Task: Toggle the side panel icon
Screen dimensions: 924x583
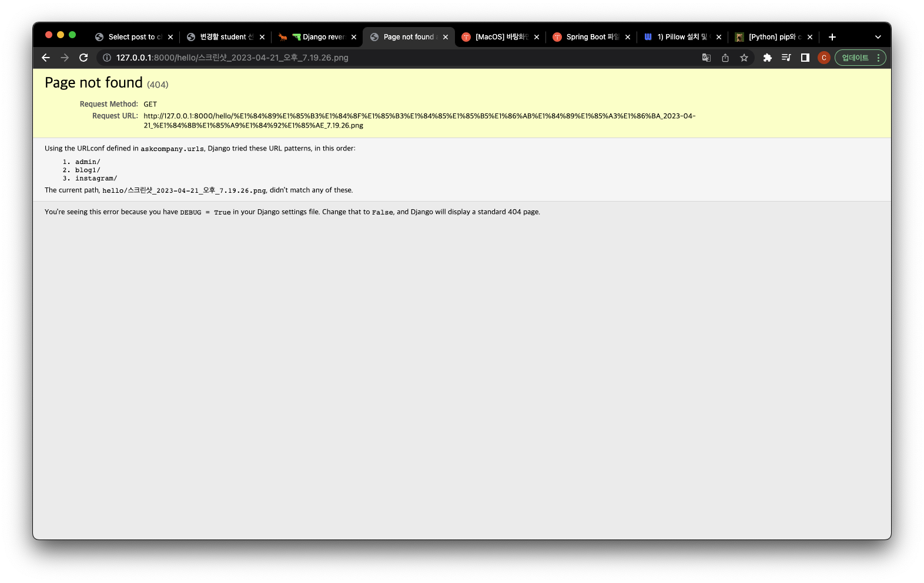Action: point(805,58)
